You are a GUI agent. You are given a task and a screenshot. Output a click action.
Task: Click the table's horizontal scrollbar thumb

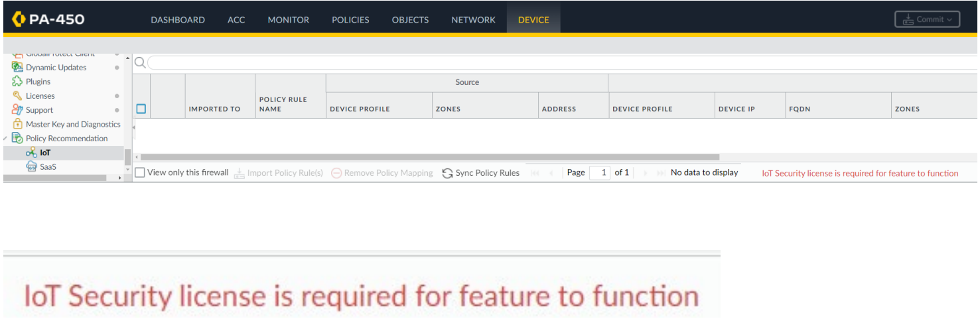[430, 157]
